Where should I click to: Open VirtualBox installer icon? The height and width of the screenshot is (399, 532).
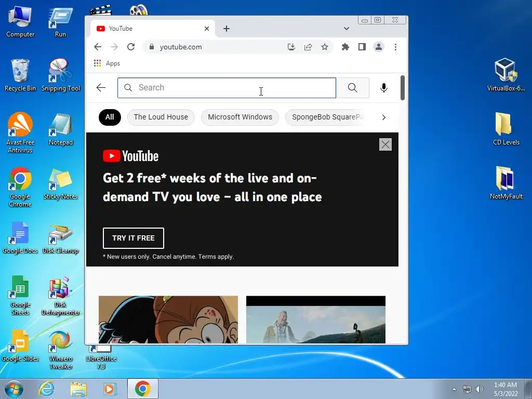coord(506,75)
